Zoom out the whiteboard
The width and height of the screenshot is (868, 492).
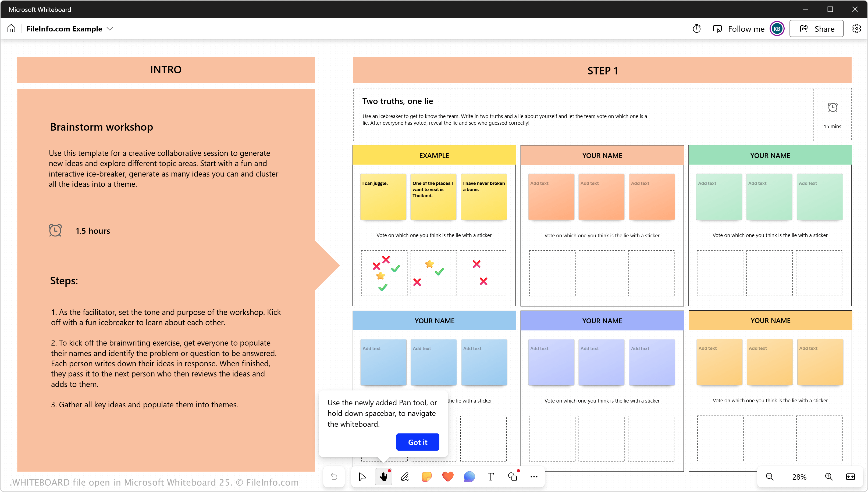[770, 477]
